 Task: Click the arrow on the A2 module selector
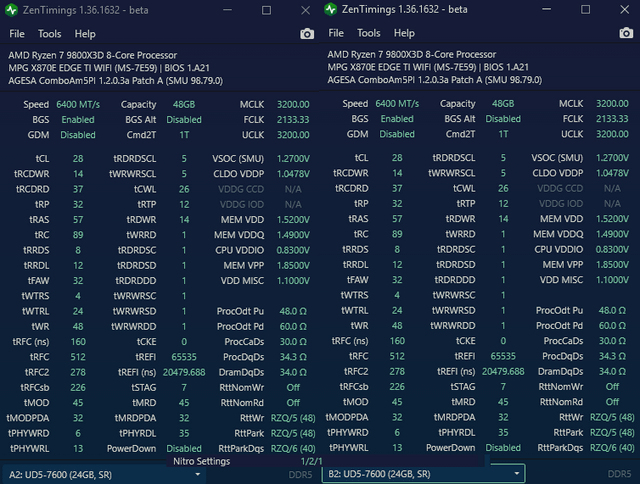tap(198, 475)
